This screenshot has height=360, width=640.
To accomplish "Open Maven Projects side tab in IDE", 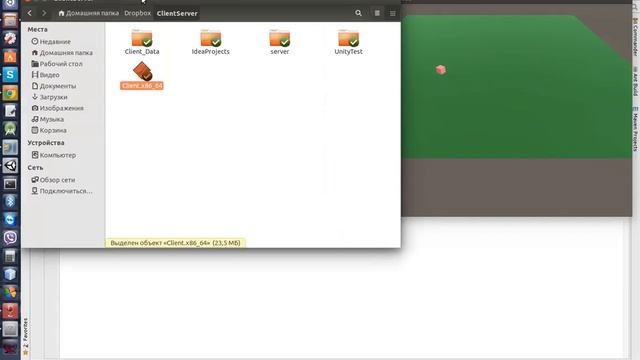I will coord(636,129).
